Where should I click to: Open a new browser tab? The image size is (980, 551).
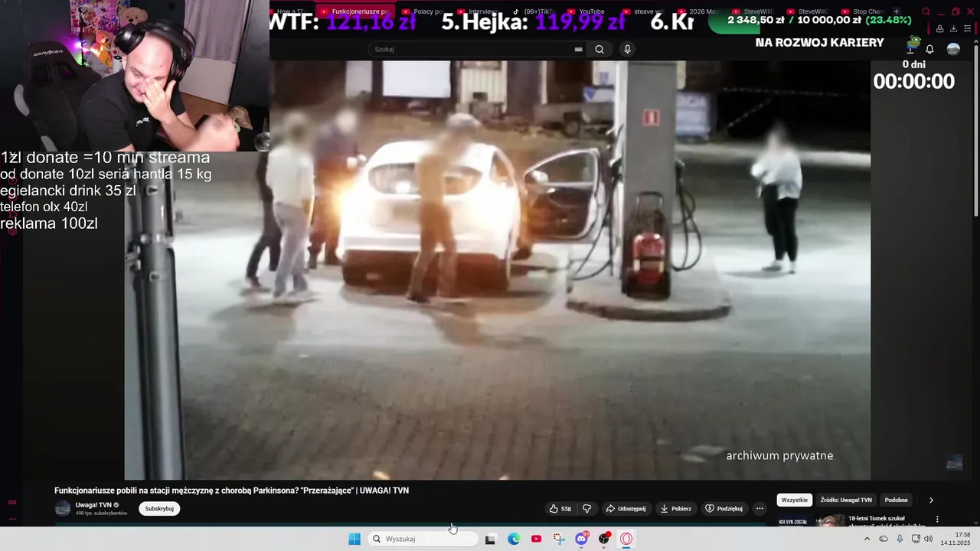pyautogui.click(x=897, y=11)
